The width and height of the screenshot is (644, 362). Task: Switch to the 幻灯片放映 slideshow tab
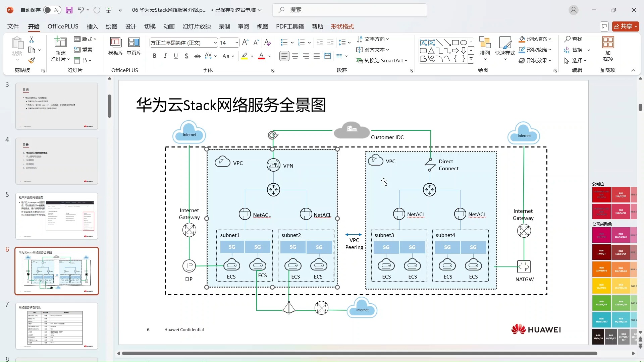pyautogui.click(x=197, y=26)
